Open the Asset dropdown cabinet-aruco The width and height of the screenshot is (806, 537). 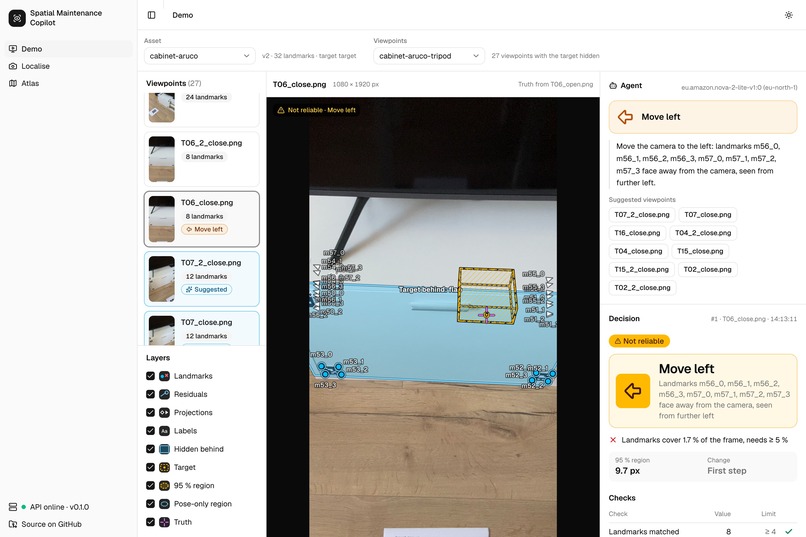(199, 55)
